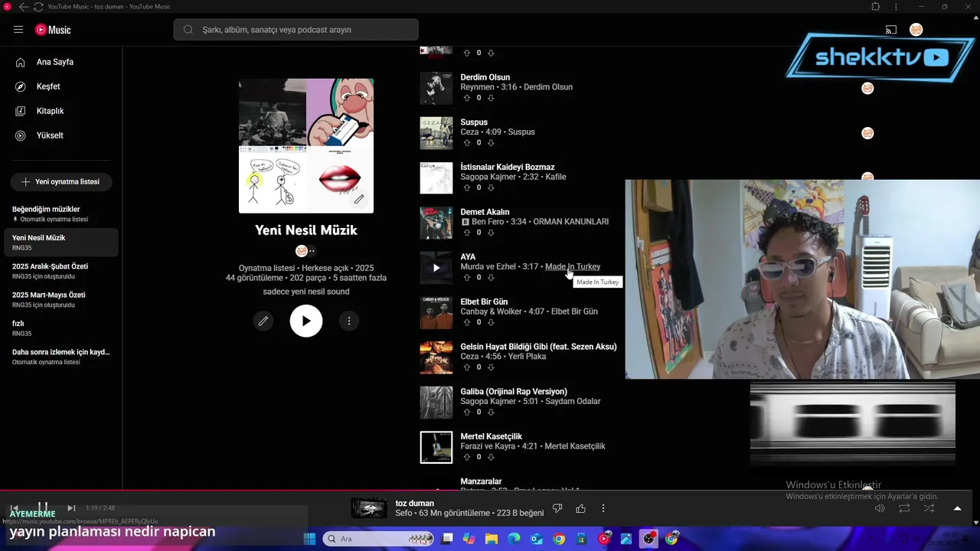Downvote the Demet Akalın track
Image resolution: width=980 pixels, height=551 pixels.
(491, 233)
